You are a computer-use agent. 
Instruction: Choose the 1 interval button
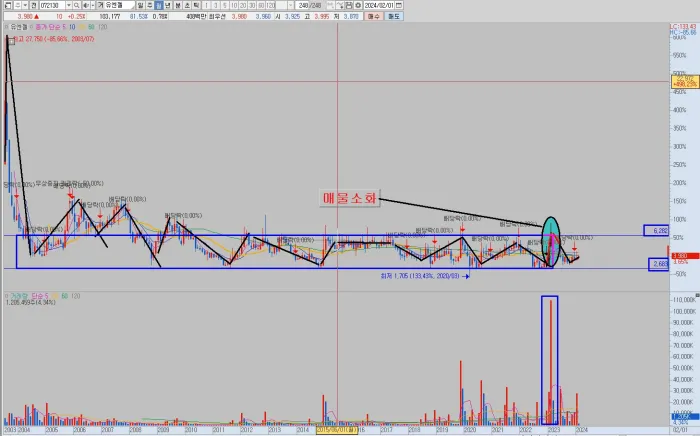[x=206, y=5]
